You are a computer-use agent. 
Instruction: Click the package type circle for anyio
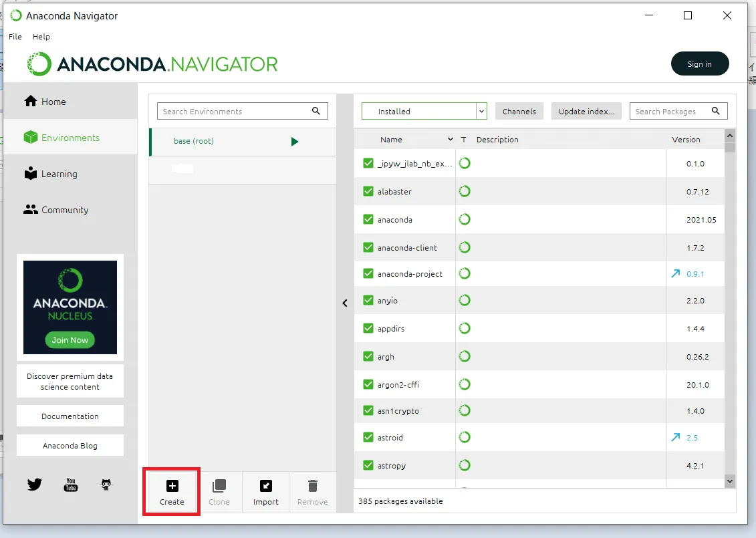[x=465, y=300]
